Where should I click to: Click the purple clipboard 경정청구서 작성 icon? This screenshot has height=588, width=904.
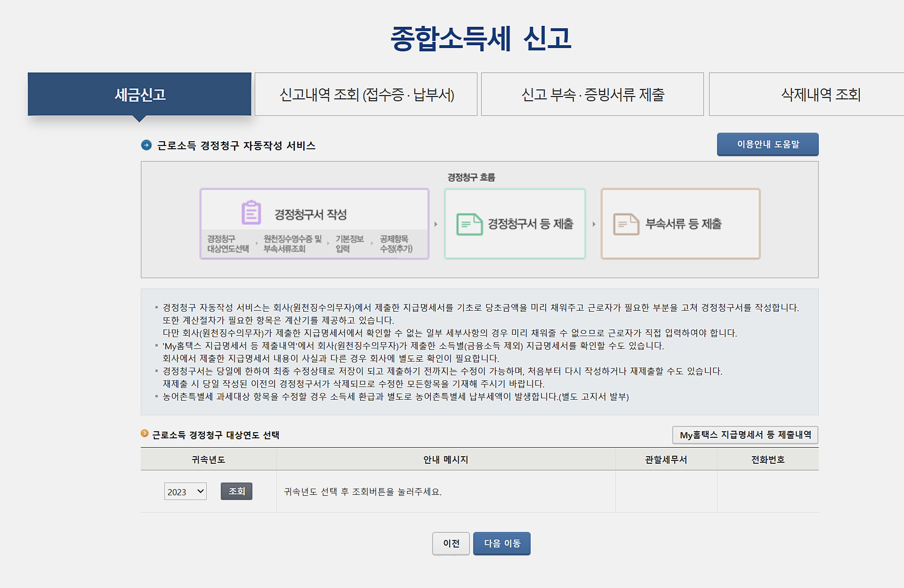coord(251,213)
